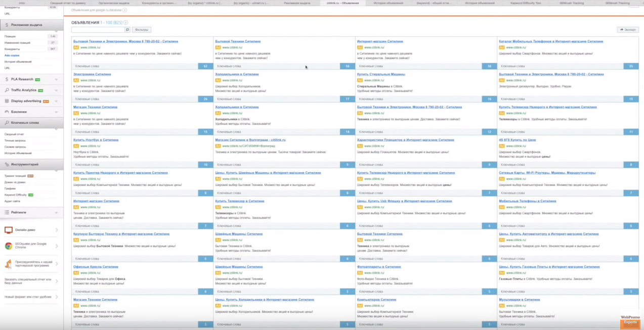The height and width of the screenshot is (330, 644).
Task: Open Точные запросы sidebar link
Action: pos(15,140)
